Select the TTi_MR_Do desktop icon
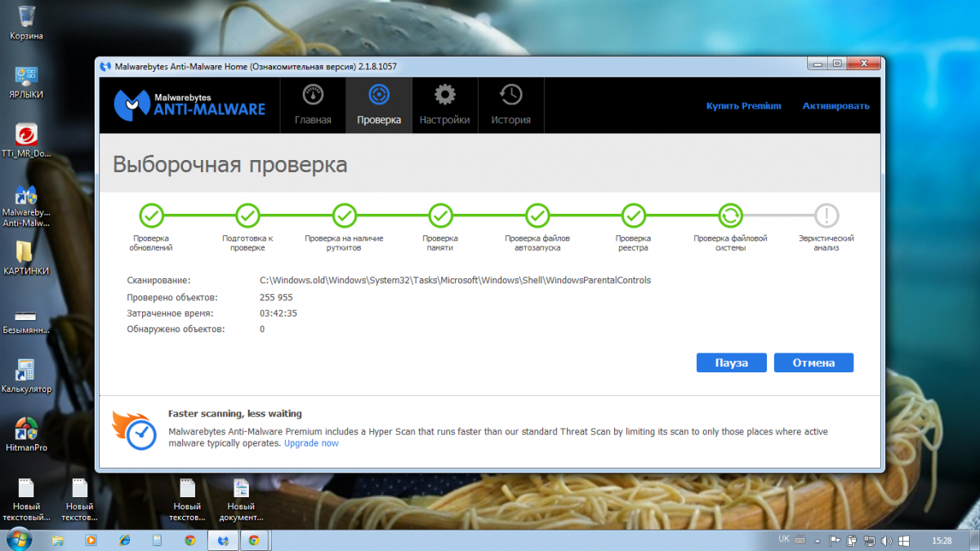The image size is (980, 551). (26, 140)
